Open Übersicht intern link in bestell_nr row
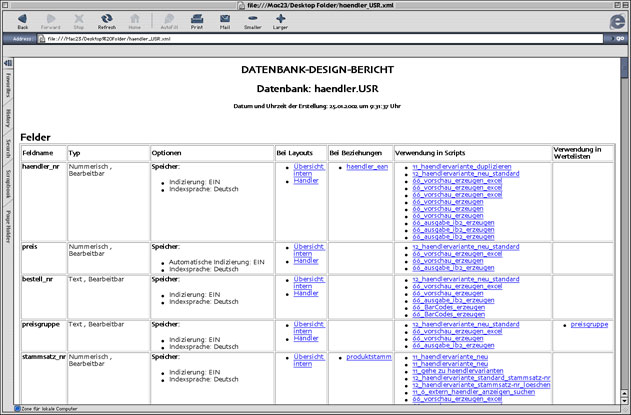Screen dimensions: 631x415 coord(309,283)
